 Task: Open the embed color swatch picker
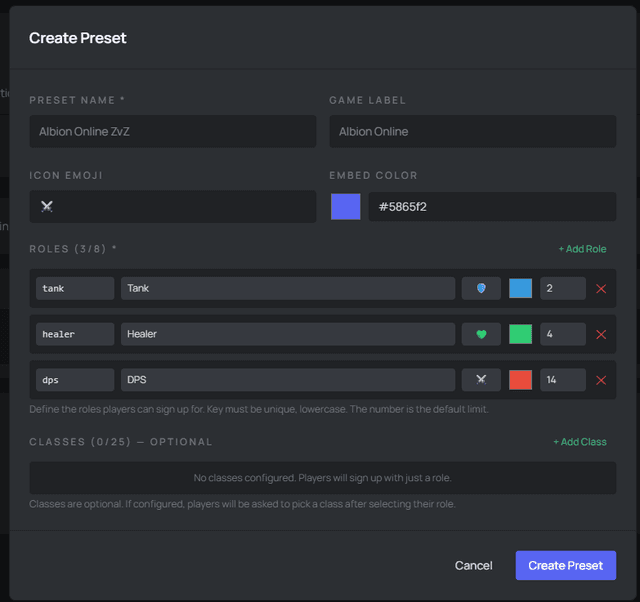tap(346, 207)
